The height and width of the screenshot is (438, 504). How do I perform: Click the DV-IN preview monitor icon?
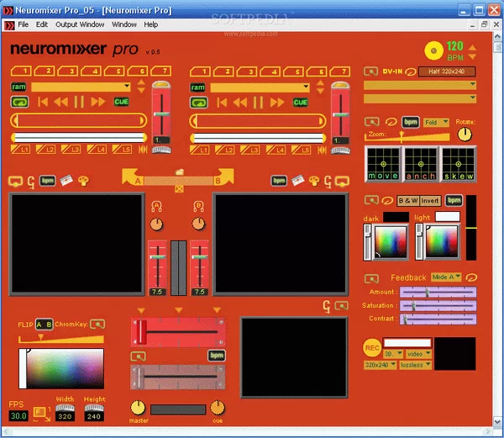click(x=370, y=71)
